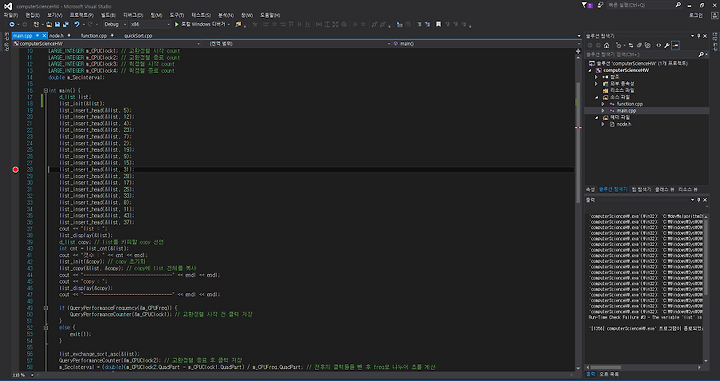Open the 보기(V) menu
Viewport: 720px width, 381px height.
point(55,15)
